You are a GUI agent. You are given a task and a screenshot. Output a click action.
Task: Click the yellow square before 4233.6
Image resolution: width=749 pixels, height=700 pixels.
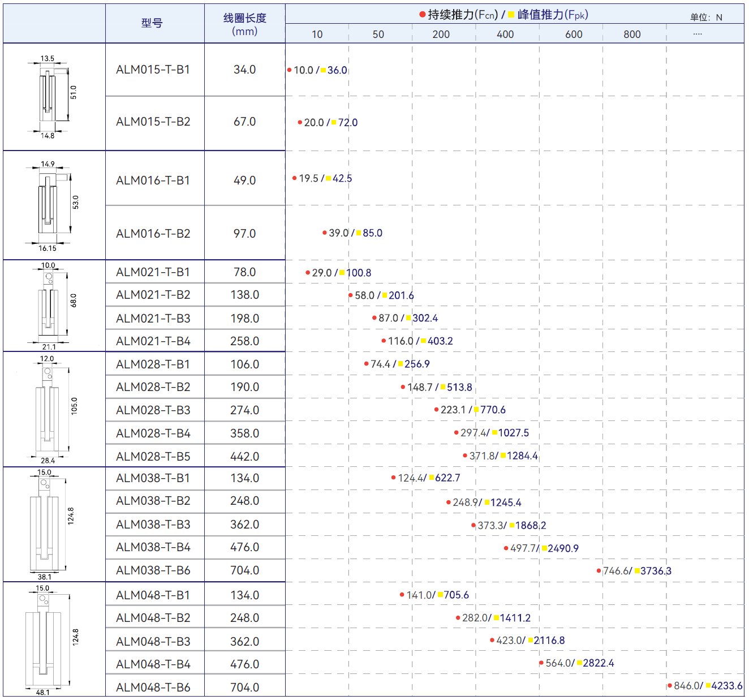(708, 686)
